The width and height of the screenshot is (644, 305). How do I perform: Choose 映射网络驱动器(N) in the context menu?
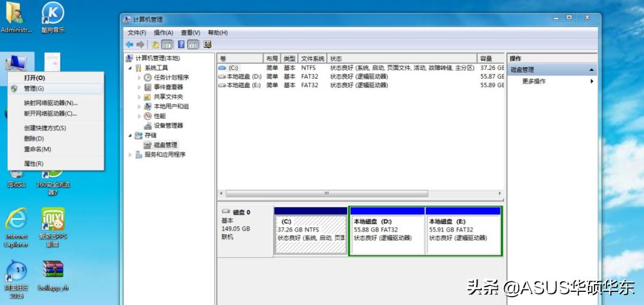pos(55,103)
